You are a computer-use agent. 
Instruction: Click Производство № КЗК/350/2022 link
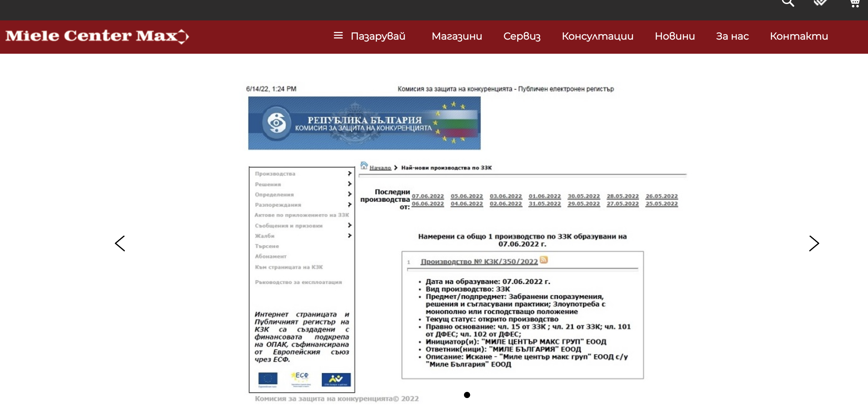click(x=479, y=262)
